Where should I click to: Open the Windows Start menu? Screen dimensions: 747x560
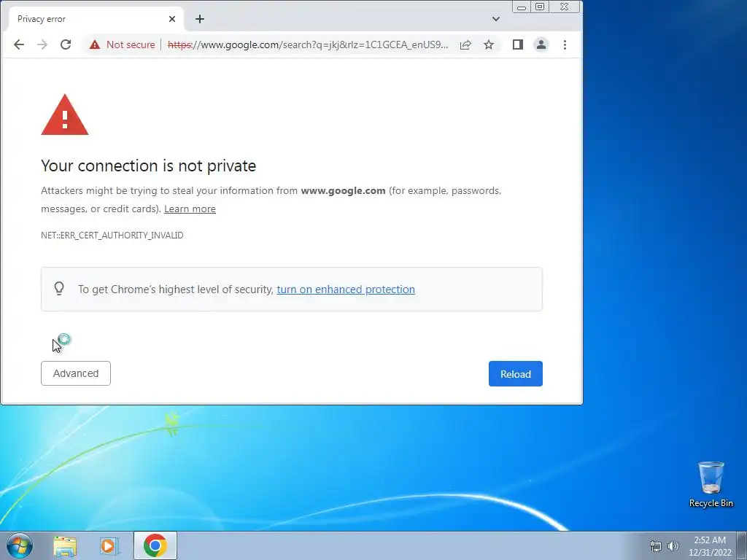[x=20, y=545]
